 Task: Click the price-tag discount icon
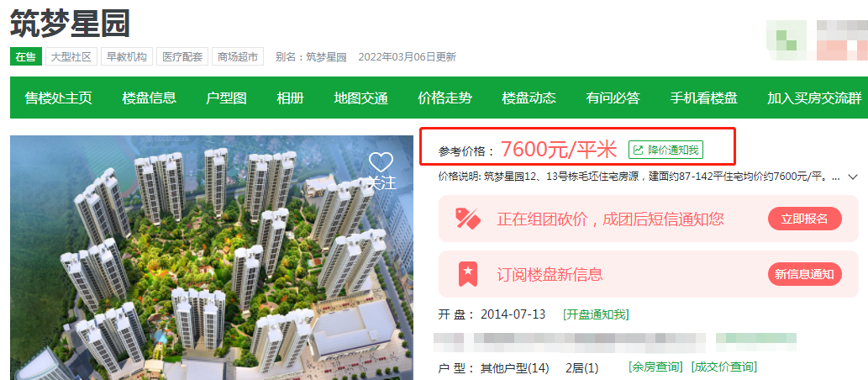click(467, 219)
